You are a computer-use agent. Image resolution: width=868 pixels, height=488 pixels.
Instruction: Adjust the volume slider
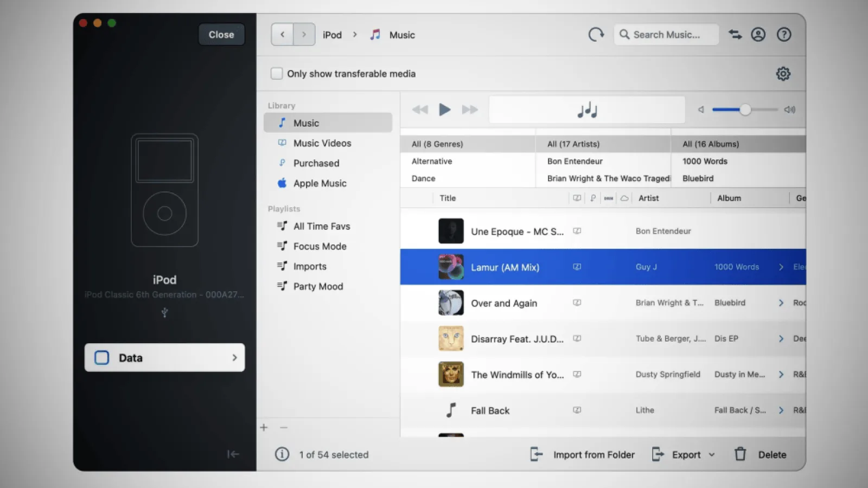click(745, 110)
